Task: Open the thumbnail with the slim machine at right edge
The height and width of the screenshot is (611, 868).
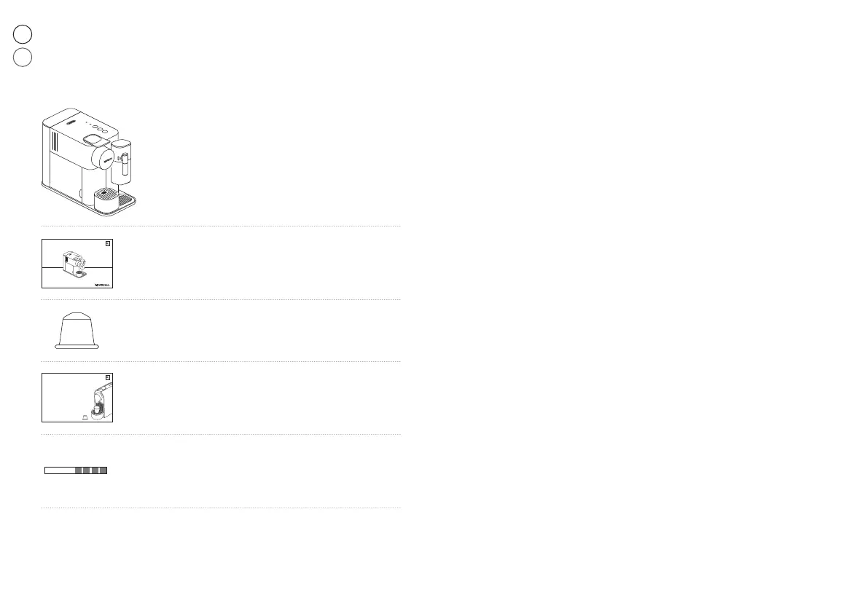Action: pyautogui.click(x=77, y=398)
